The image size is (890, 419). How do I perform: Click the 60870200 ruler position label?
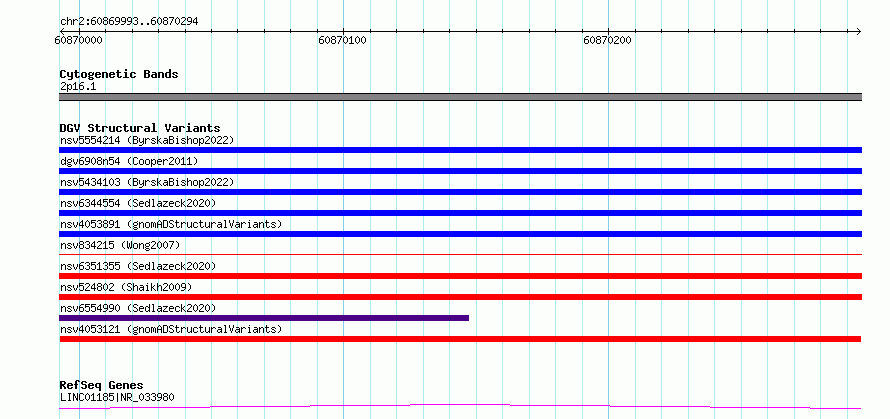coord(607,41)
